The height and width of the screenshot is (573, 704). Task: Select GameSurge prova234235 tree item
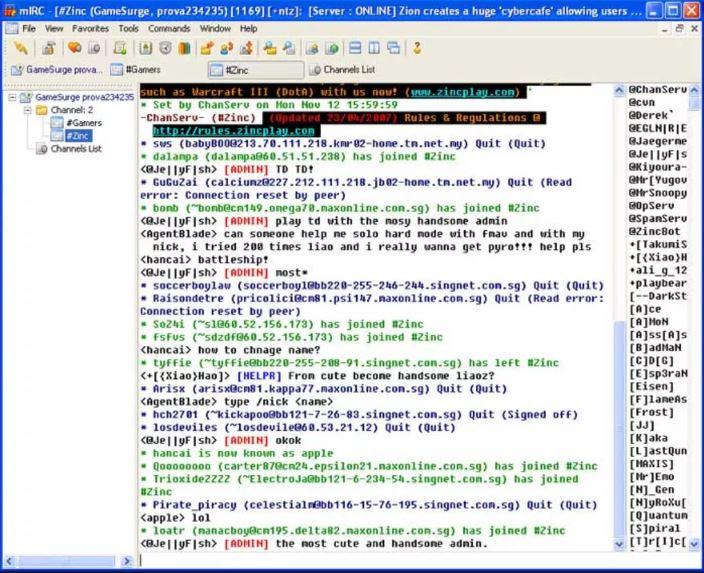84,97
